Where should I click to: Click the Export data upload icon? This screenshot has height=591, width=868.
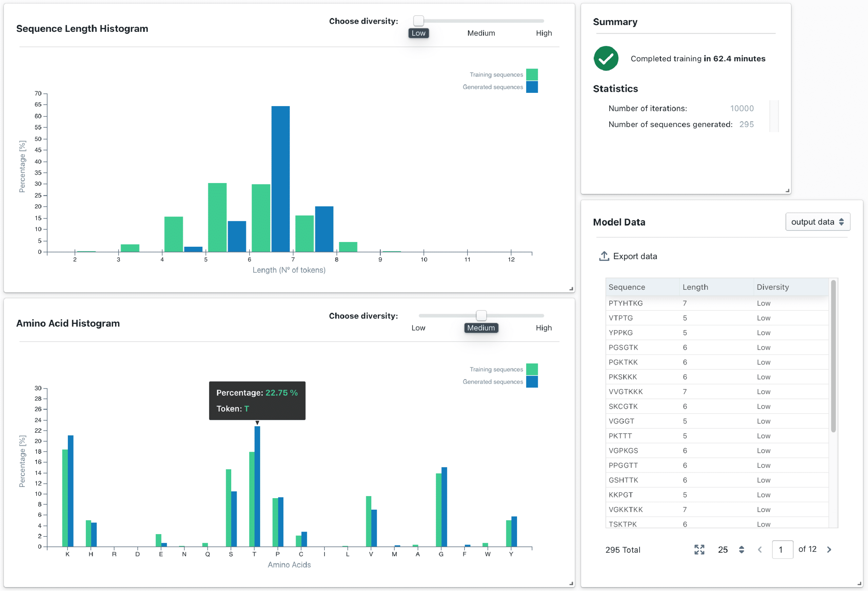(604, 256)
